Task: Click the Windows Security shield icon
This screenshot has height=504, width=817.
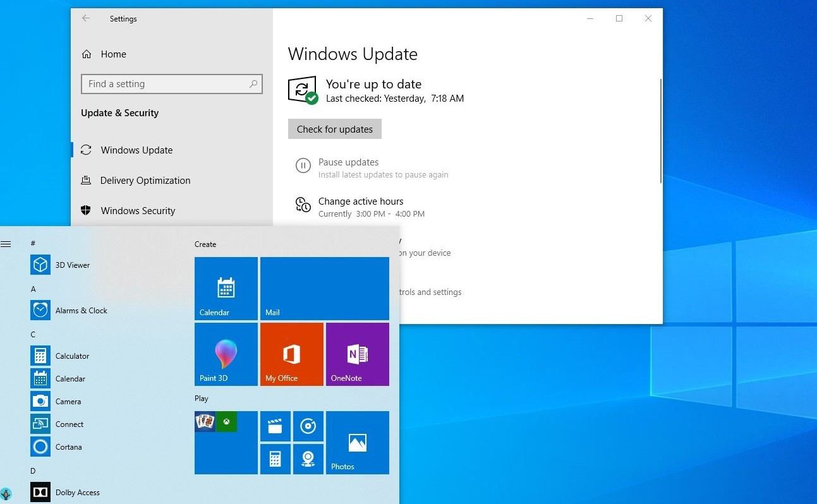Action: 86,210
